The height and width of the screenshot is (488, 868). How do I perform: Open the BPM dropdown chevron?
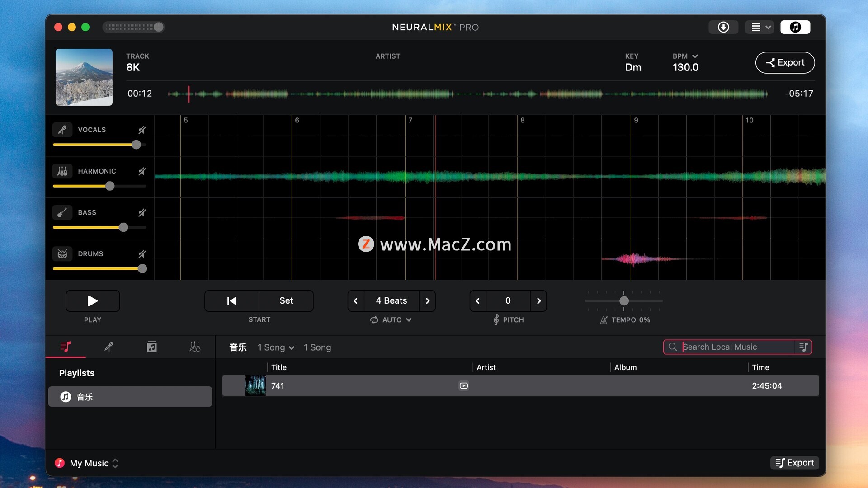coord(695,56)
